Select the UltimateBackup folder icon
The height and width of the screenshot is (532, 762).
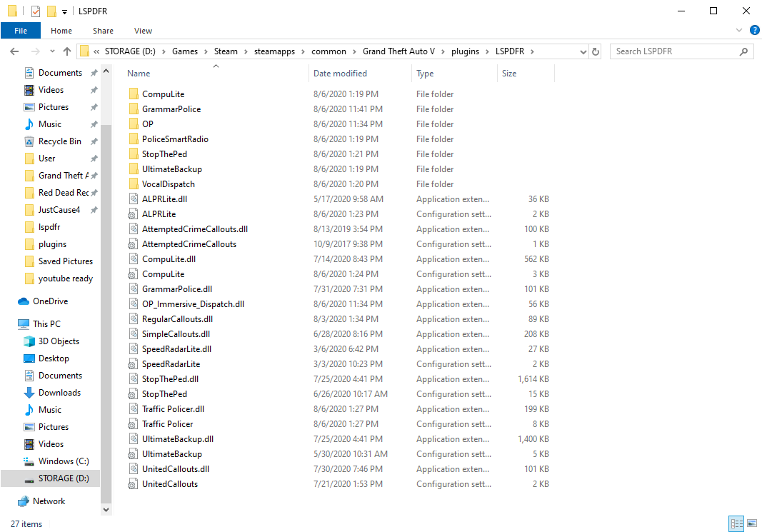[134, 169]
